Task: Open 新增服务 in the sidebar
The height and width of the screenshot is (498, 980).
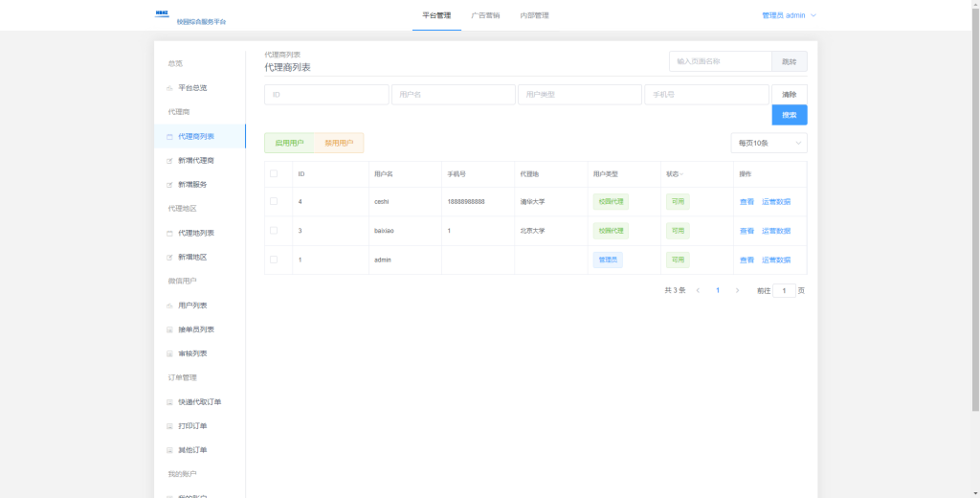Action: tap(200, 185)
